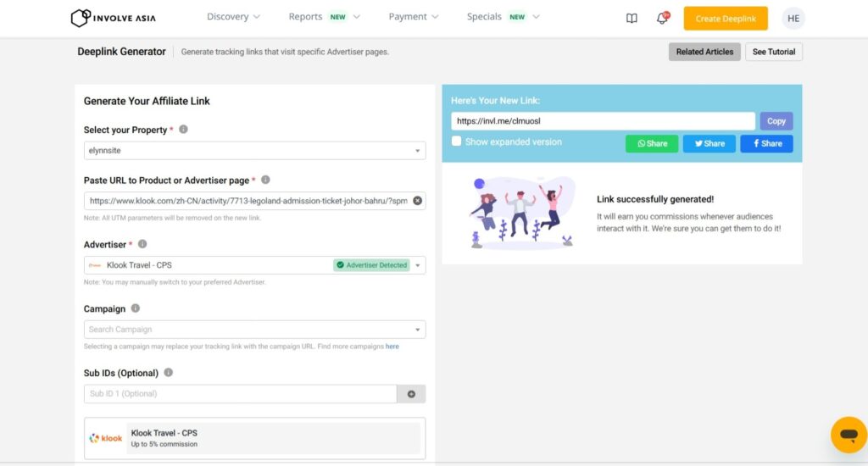Open the notifications bell
Screen dimensions: 868x466
662,18
